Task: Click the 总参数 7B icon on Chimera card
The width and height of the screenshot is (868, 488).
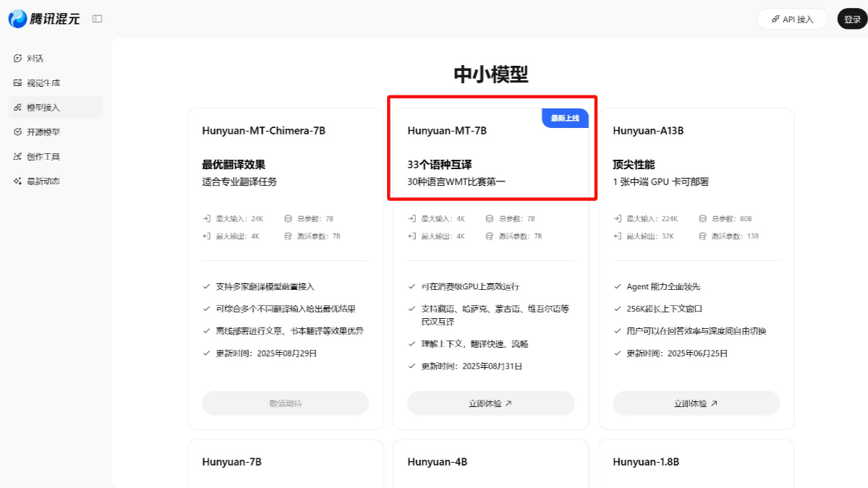Action: [x=288, y=218]
